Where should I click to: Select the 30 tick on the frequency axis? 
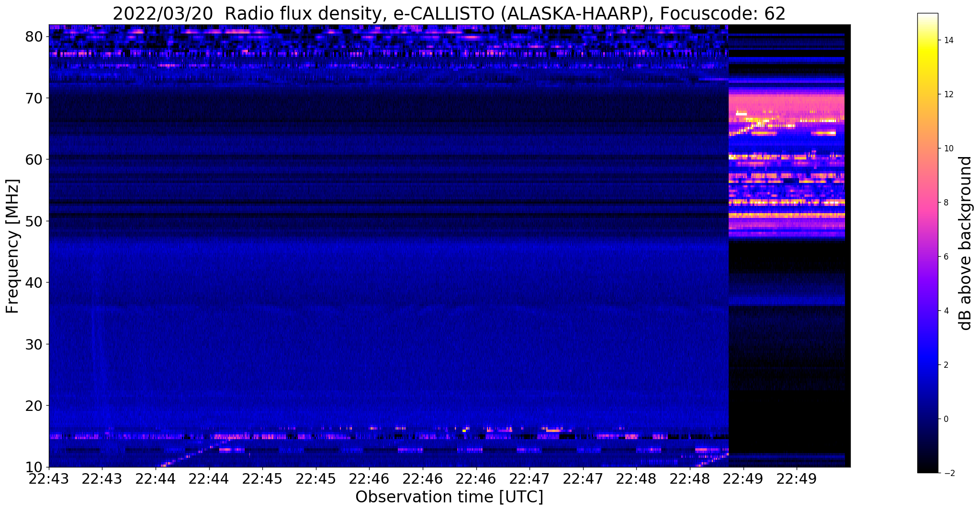tap(34, 344)
